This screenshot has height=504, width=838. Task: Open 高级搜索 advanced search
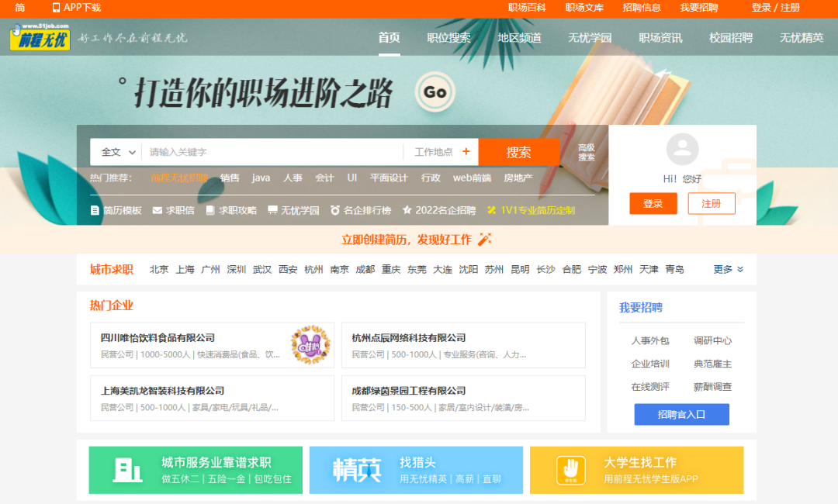coord(587,152)
